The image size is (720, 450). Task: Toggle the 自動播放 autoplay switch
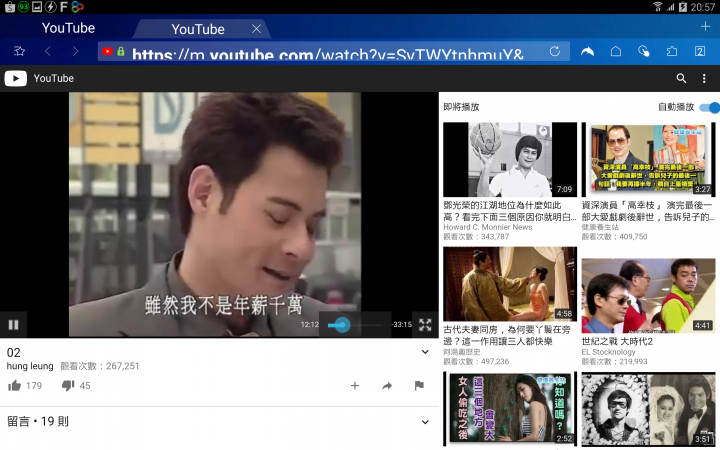tap(709, 107)
